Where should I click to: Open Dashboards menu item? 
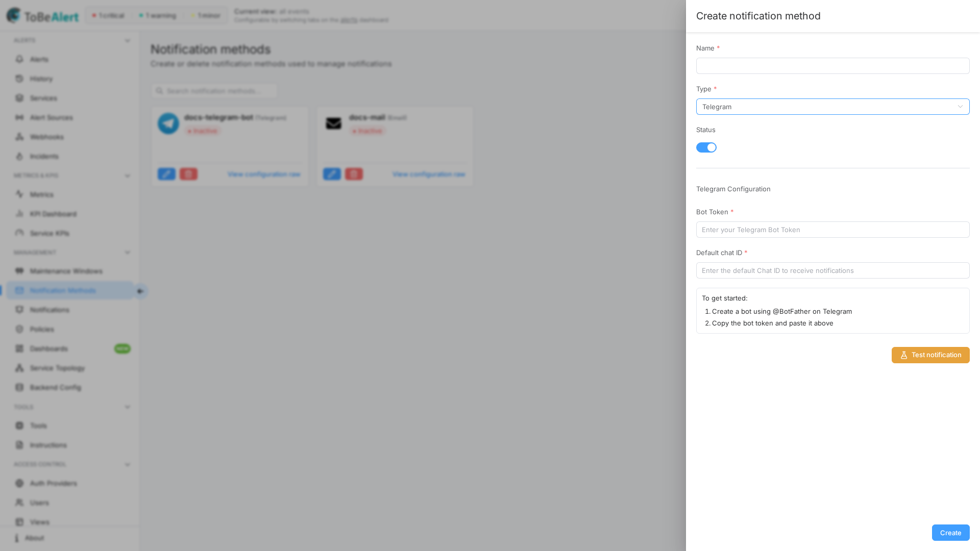(69, 348)
